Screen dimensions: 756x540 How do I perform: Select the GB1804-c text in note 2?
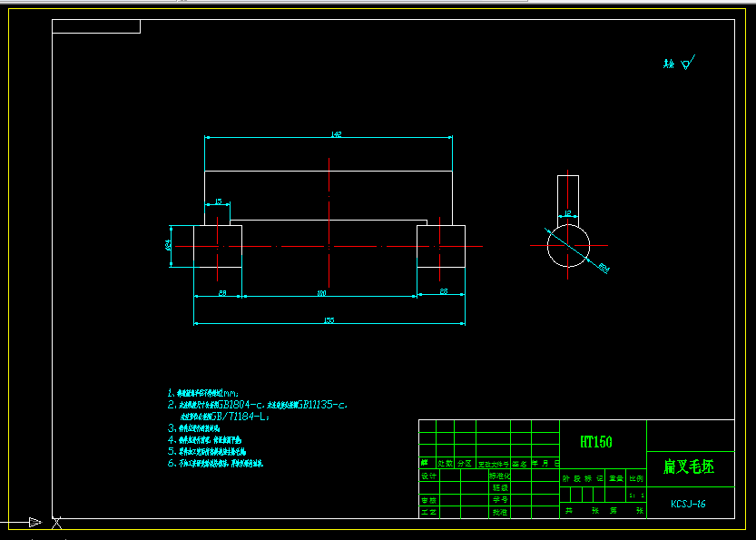pos(241,405)
